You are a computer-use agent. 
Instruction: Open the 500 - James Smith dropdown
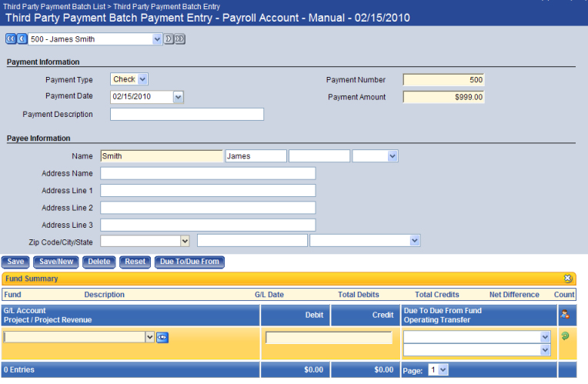tap(157, 38)
